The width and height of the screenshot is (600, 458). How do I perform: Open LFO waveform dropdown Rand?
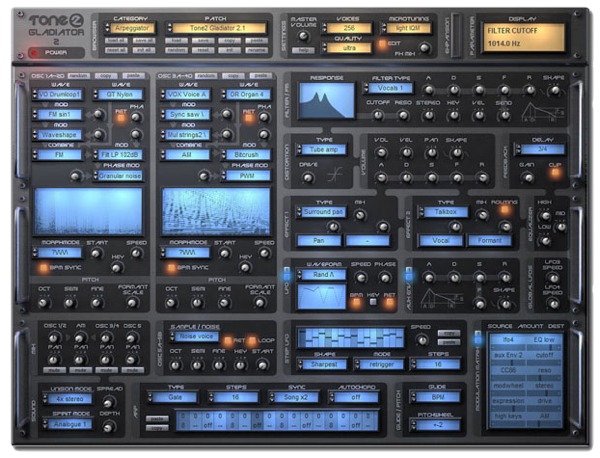(322, 275)
